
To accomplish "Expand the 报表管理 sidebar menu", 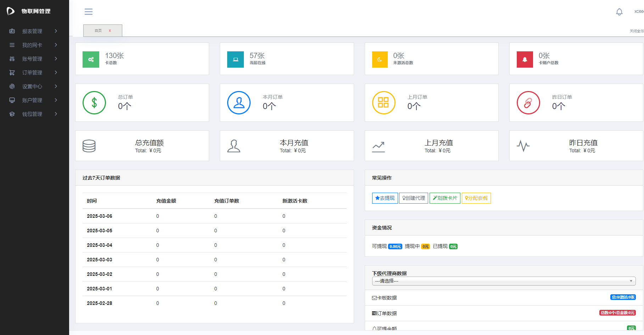I will 32,31.
